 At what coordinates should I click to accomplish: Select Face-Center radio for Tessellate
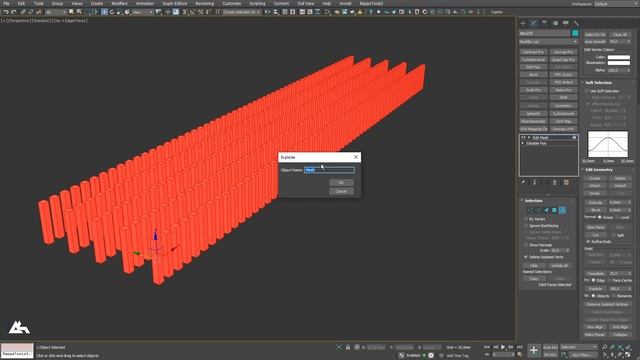click(609, 280)
